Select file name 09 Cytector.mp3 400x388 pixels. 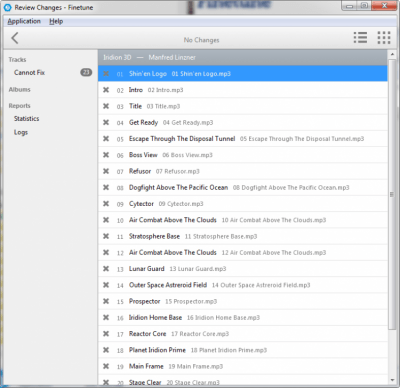click(181, 204)
